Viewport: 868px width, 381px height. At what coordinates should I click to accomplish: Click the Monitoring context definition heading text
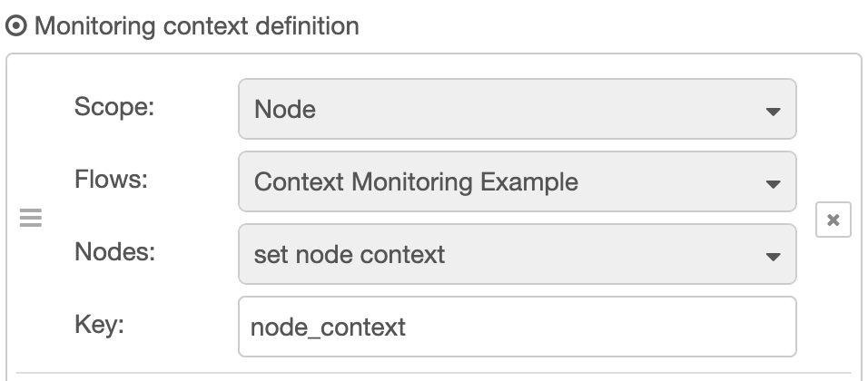tap(196, 26)
